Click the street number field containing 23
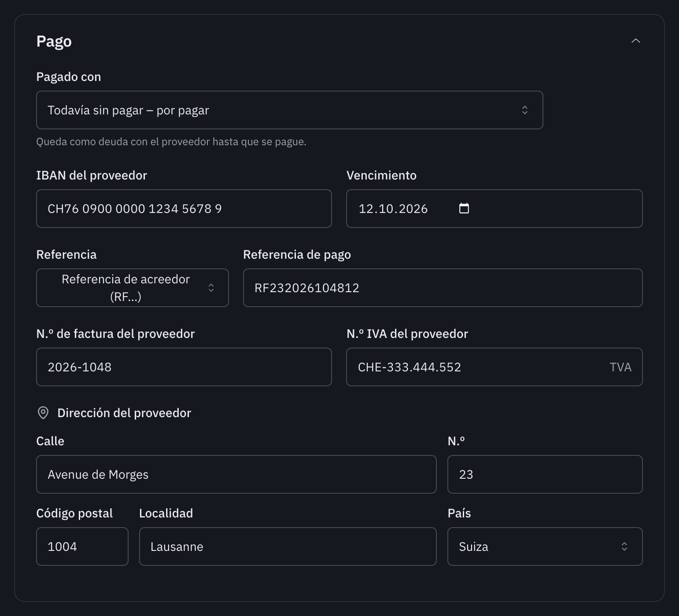Screen dimensions: 679x616 pos(545,474)
